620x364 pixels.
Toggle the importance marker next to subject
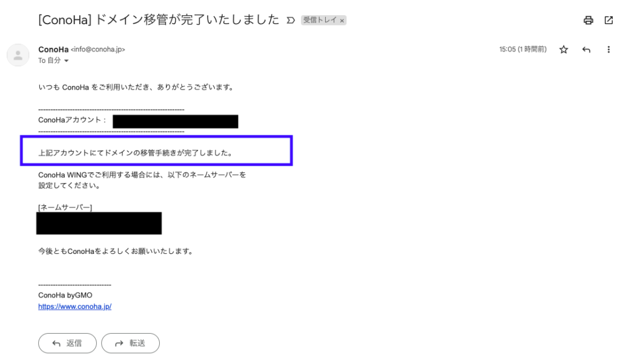tap(291, 20)
